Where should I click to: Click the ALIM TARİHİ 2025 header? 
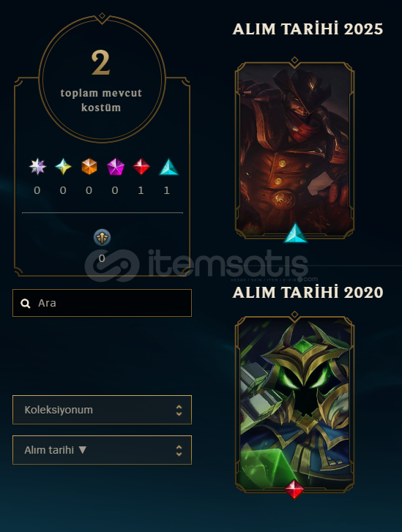308,29
